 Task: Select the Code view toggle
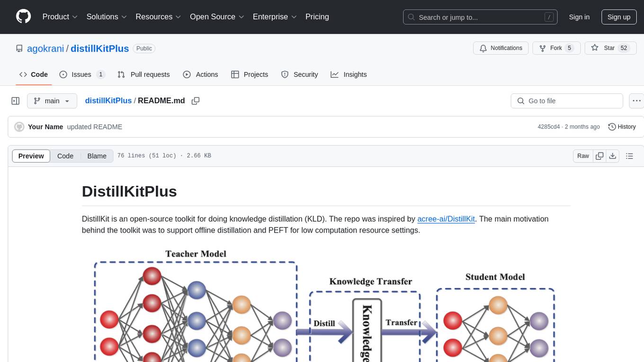click(65, 156)
